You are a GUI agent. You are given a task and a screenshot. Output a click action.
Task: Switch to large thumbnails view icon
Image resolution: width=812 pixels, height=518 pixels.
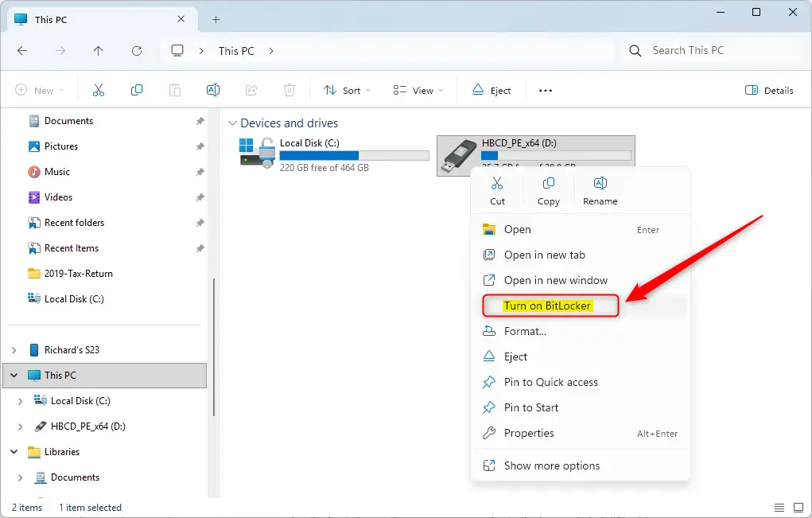[x=798, y=507]
